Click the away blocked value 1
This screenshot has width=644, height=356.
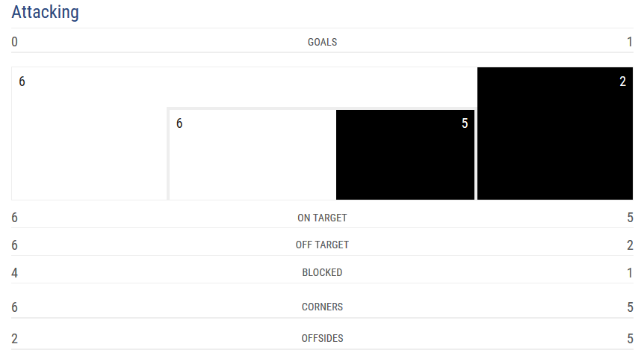[x=630, y=272]
